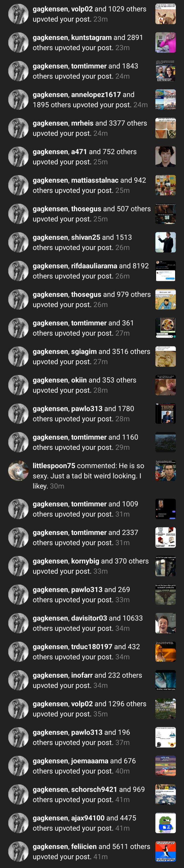Open sgiagim and 3516 others notification
The width and height of the screenshot is (184, 868).
tap(91, 357)
